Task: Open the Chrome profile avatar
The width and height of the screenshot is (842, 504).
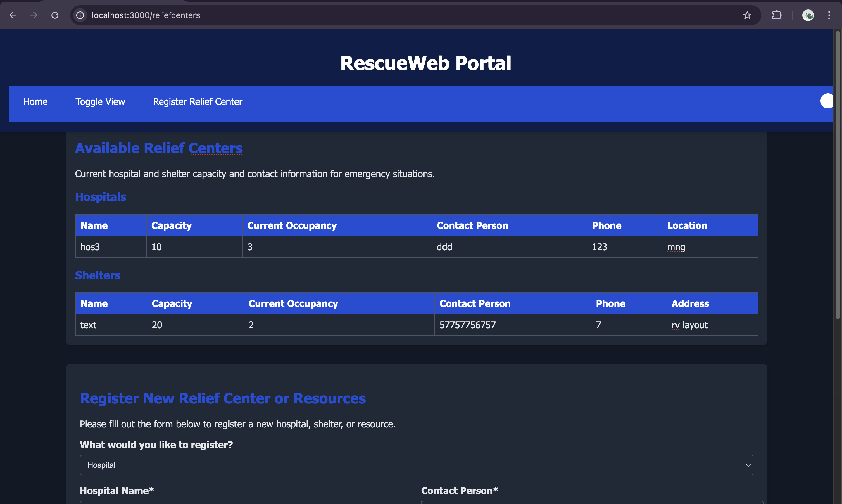Action: coord(808,15)
